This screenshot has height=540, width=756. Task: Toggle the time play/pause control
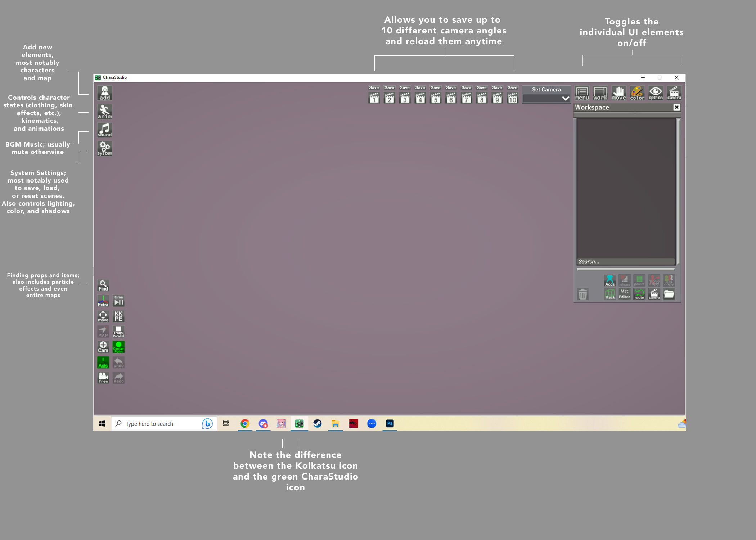118,301
